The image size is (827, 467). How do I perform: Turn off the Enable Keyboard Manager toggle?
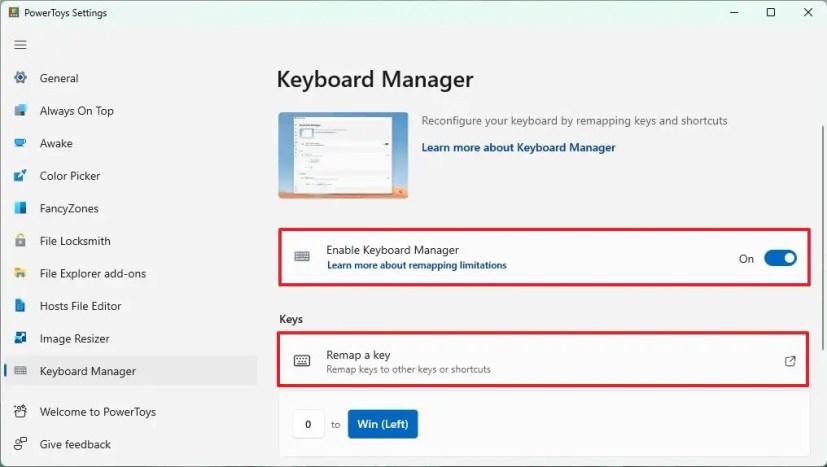coord(781,258)
